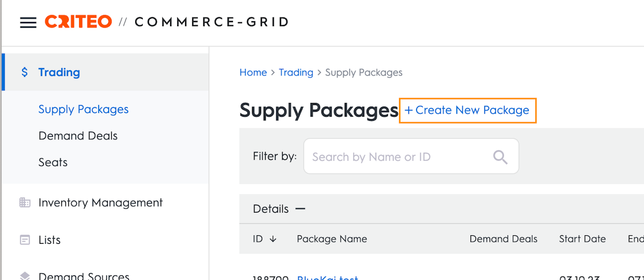Click Create New Package link
The height and width of the screenshot is (280, 644).
467,110
